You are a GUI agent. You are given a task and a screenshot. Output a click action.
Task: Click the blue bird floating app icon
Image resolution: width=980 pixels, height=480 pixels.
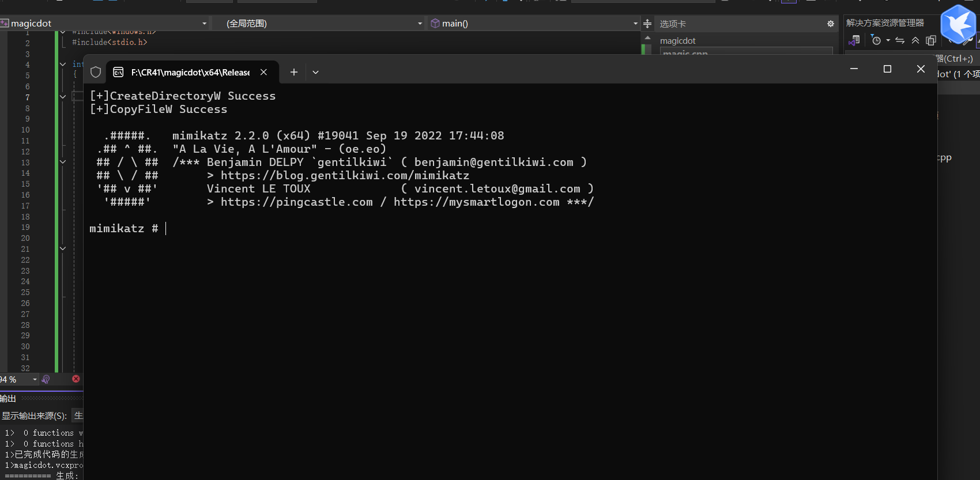958,24
